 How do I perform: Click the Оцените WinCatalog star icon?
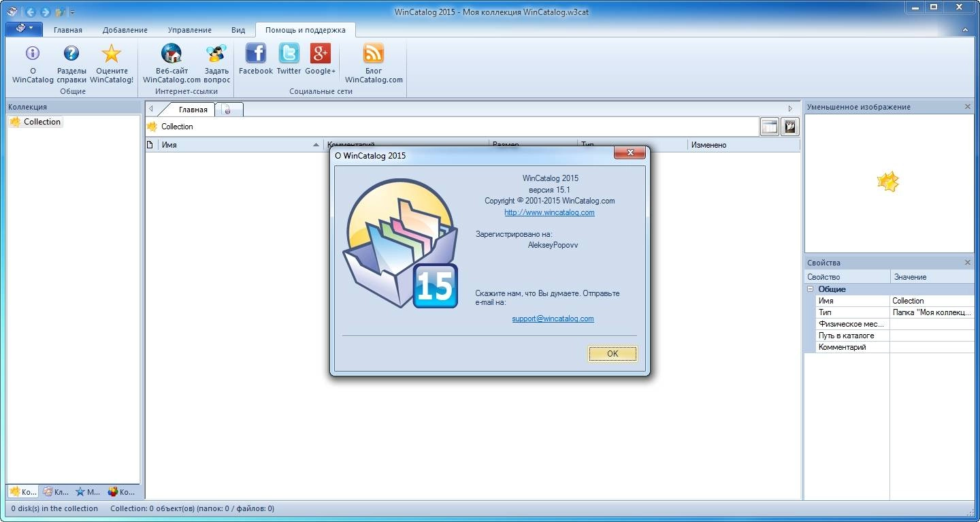[x=112, y=63]
